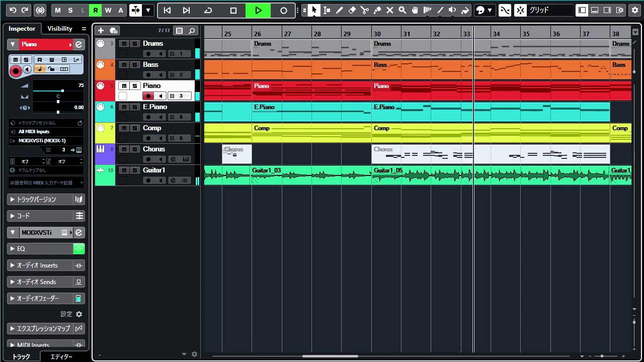Go to next marker in transport
This screenshot has height=362, width=644.
tap(186, 10)
